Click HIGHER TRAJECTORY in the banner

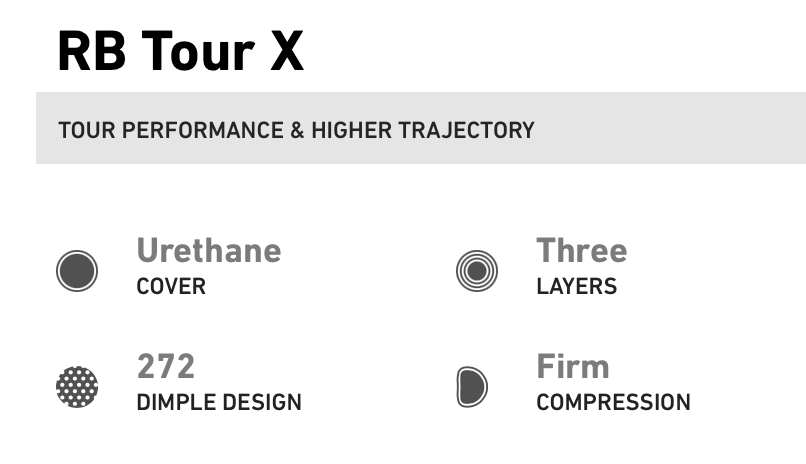(x=422, y=130)
